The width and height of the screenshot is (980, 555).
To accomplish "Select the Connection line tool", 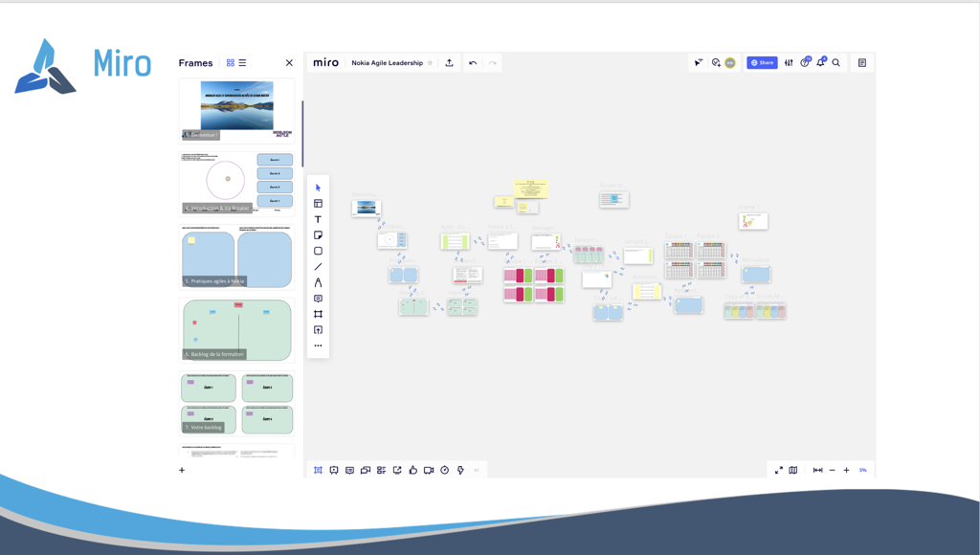I will point(318,267).
